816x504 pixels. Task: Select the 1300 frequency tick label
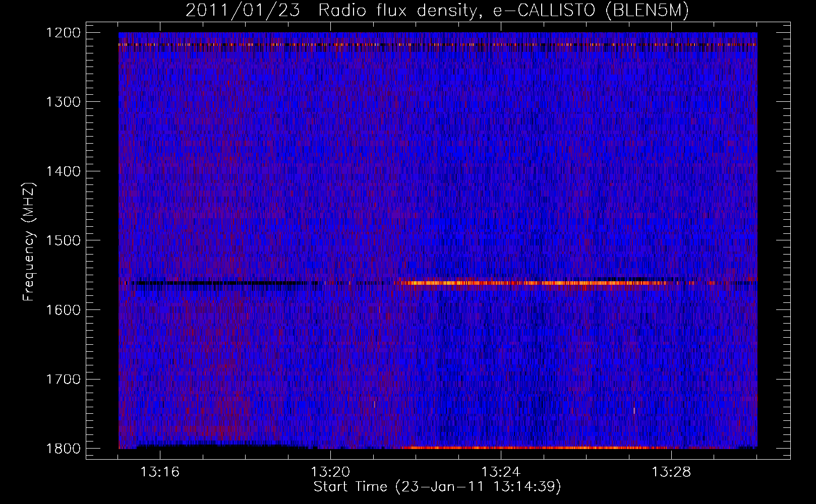tap(63, 102)
